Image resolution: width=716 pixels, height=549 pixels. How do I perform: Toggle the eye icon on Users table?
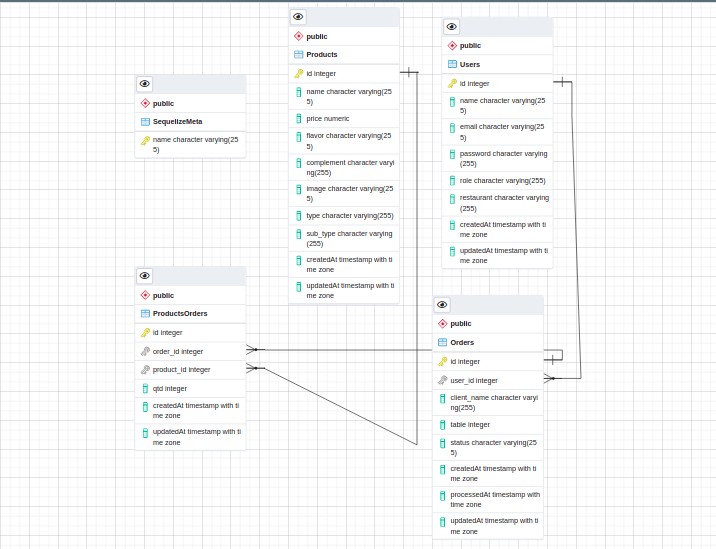[452, 26]
